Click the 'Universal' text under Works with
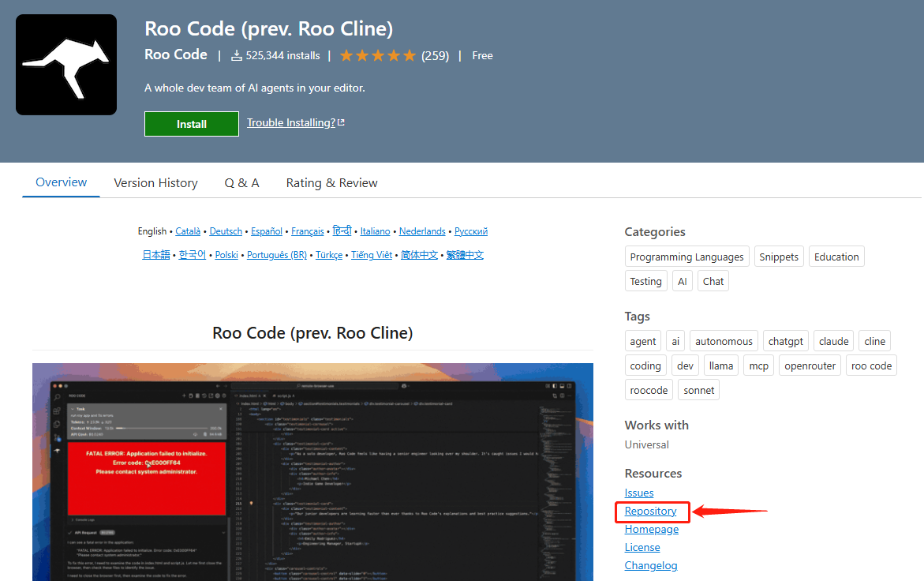This screenshot has height=581, width=924. [646, 444]
